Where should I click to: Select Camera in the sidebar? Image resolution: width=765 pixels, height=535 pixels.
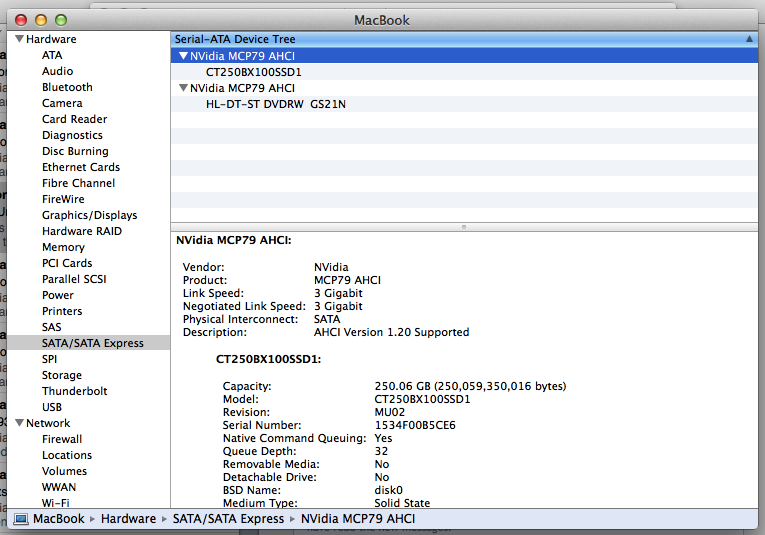pos(62,103)
